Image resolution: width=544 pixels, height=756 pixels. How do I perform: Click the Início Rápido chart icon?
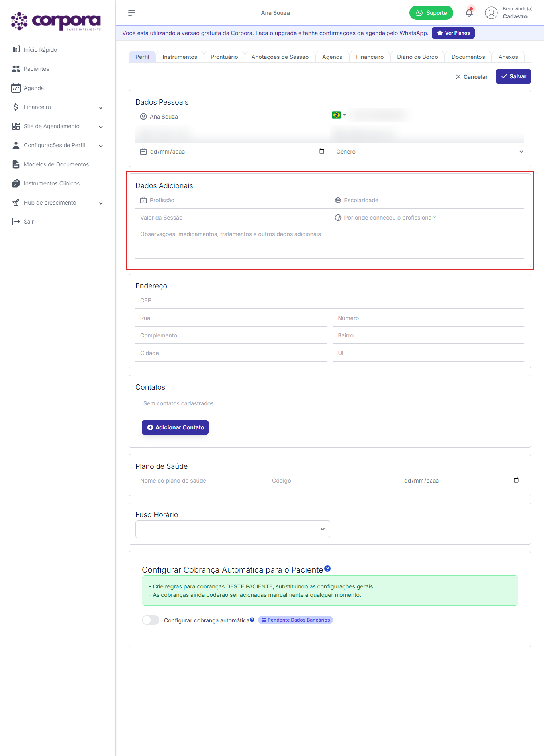pos(16,49)
